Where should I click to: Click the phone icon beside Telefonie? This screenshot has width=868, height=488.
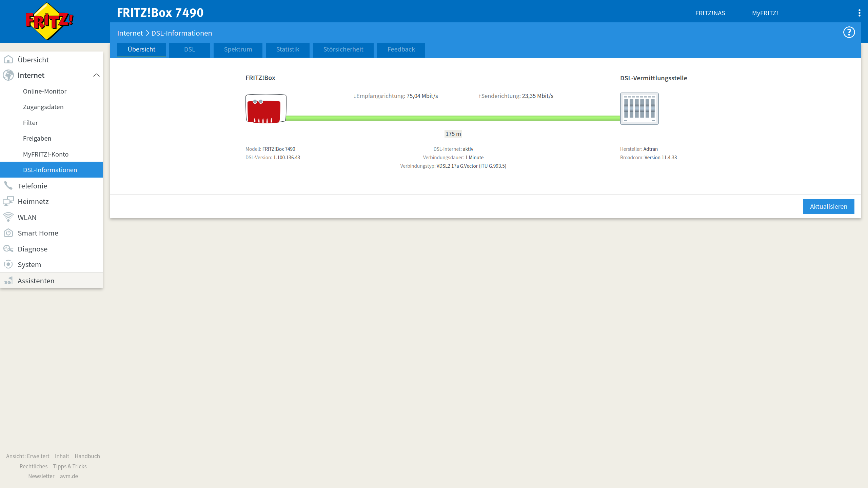point(8,186)
